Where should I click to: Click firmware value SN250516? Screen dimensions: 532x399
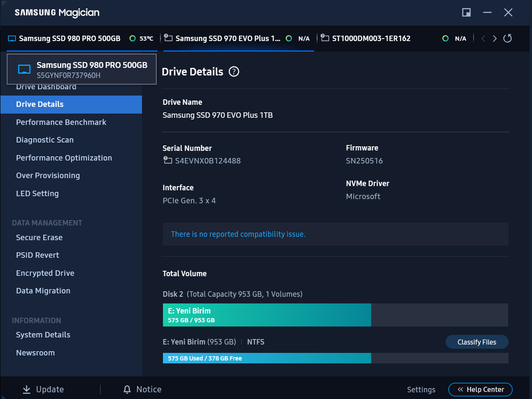click(364, 161)
